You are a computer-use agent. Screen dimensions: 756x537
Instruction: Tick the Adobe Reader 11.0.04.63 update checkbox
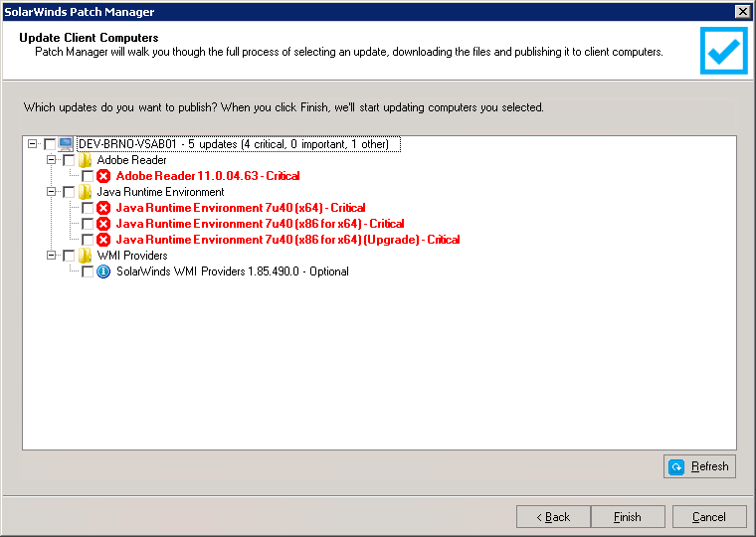88,176
